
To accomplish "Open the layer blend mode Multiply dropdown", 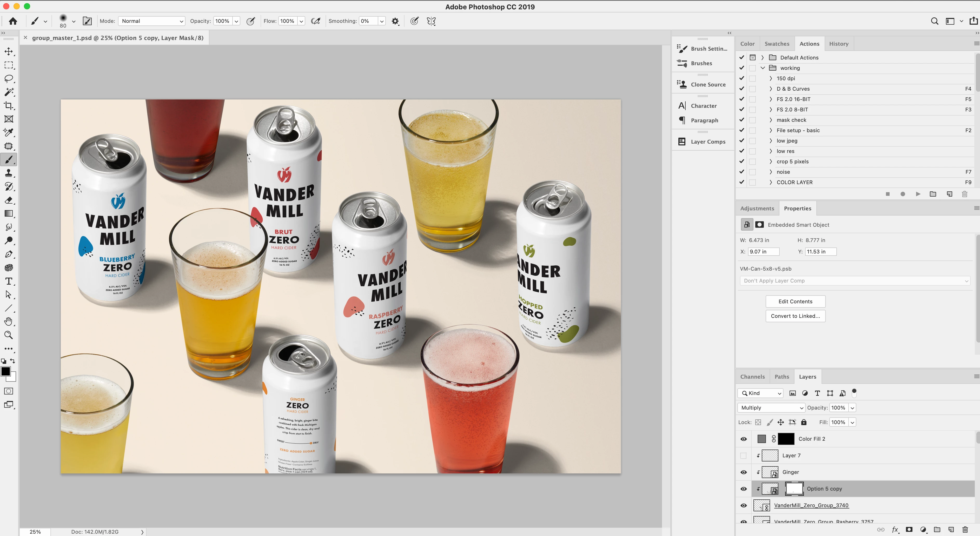I will [771, 407].
